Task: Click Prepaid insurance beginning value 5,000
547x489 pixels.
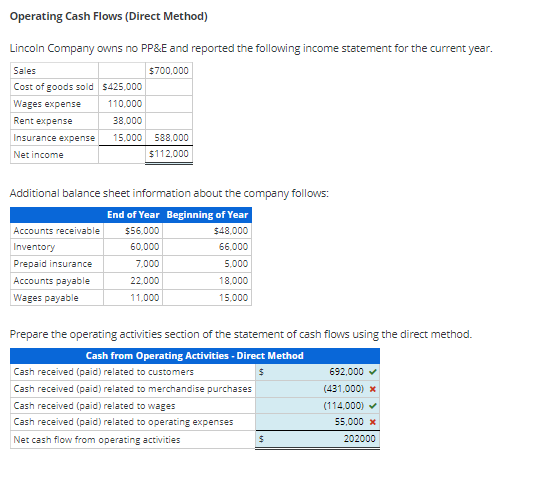Action: [236, 264]
